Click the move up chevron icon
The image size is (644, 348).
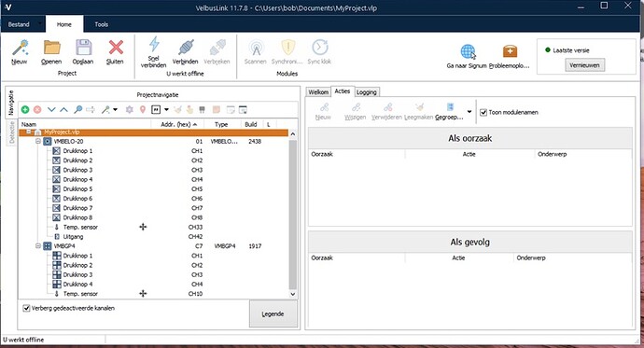tap(63, 109)
